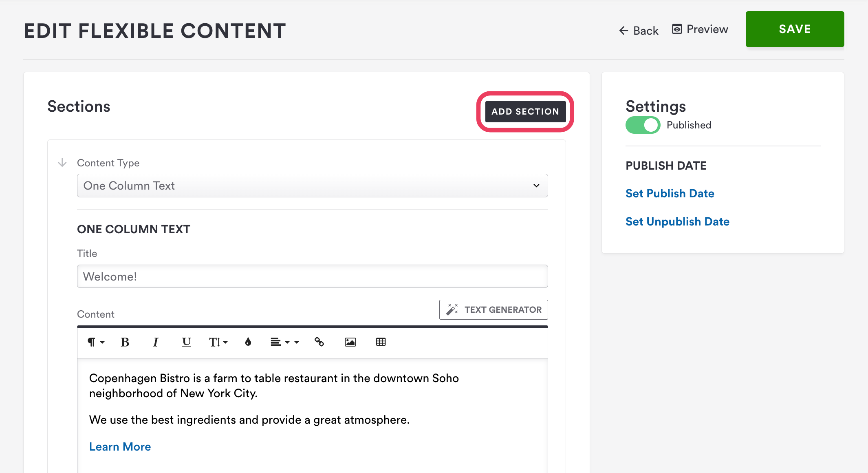
Task: Click the Welcome! title input field
Action: [x=312, y=276]
